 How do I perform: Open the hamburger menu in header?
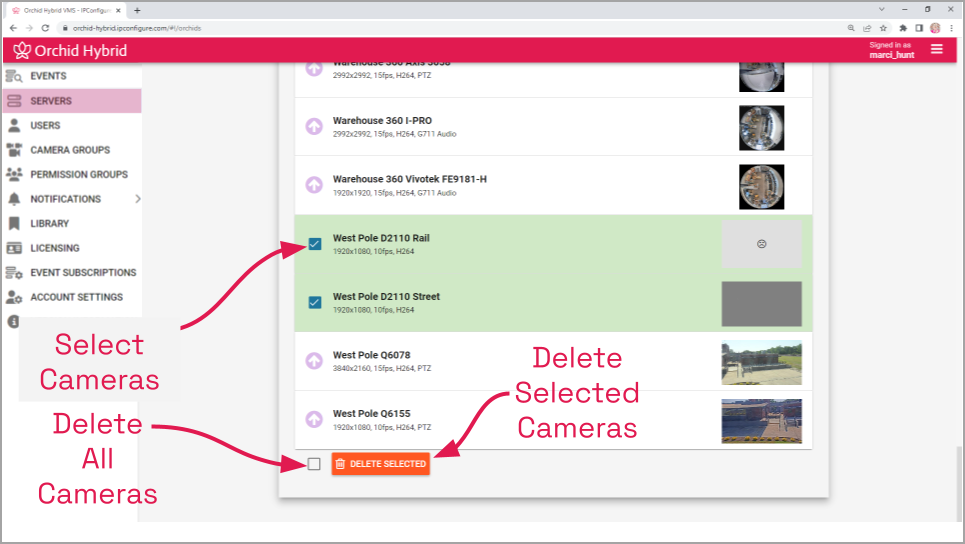pos(937,49)
